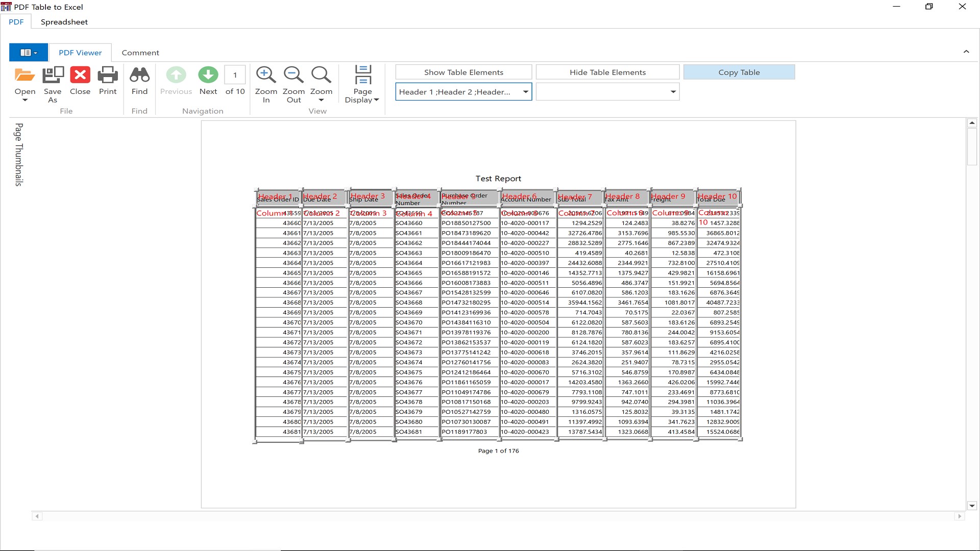
Task: Go to the next page with green arrow
Action: [208, 76]
